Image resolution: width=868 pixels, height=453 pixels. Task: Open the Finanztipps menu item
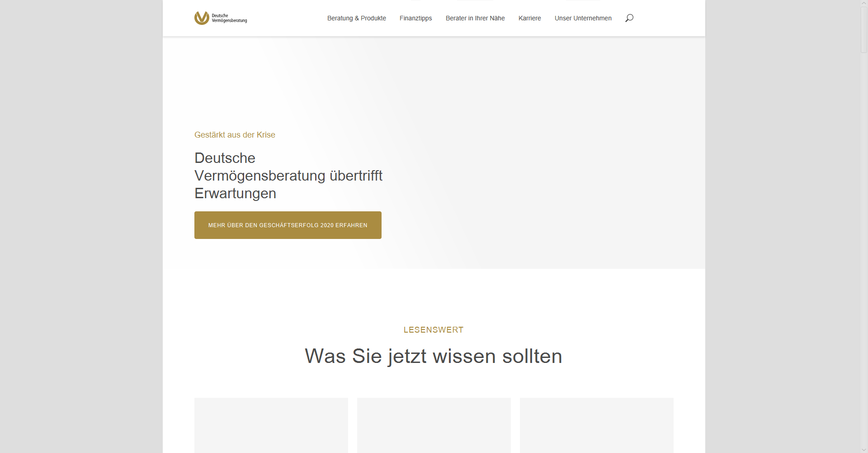pos(416,18)
